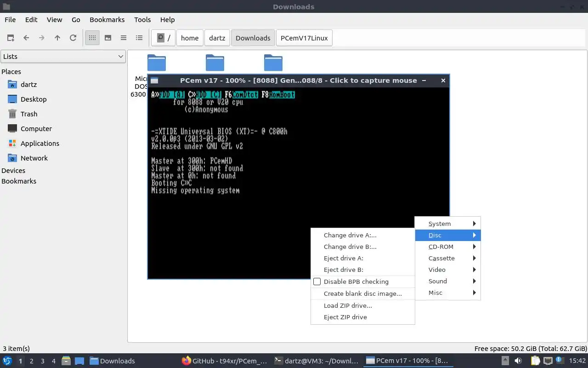588x368 pixels.
Task: Select the third folder icon in Downloads
Action: tap(273, 63)
